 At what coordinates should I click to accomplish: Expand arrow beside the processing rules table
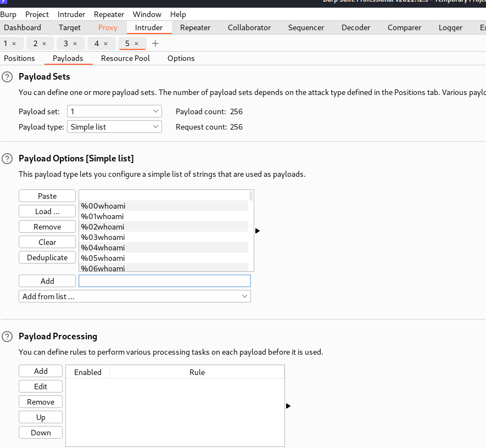pyautogui.click(x=288, y=406)
